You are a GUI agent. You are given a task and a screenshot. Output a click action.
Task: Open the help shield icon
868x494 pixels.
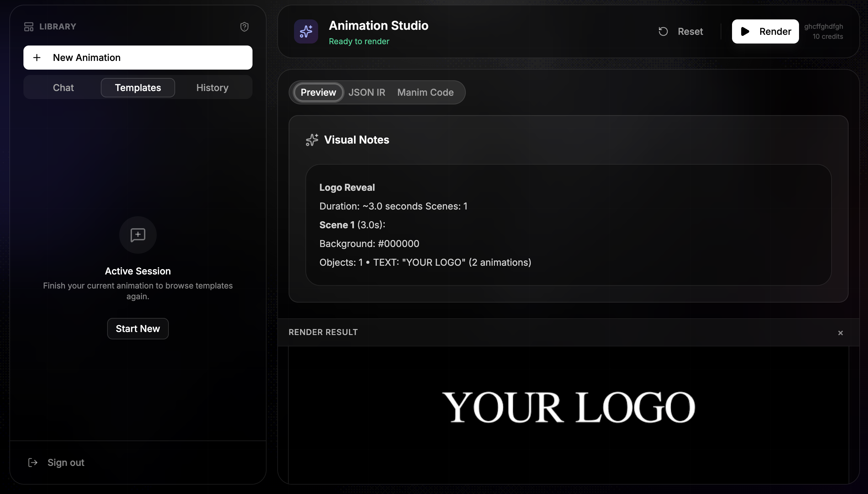coord(244,27)
